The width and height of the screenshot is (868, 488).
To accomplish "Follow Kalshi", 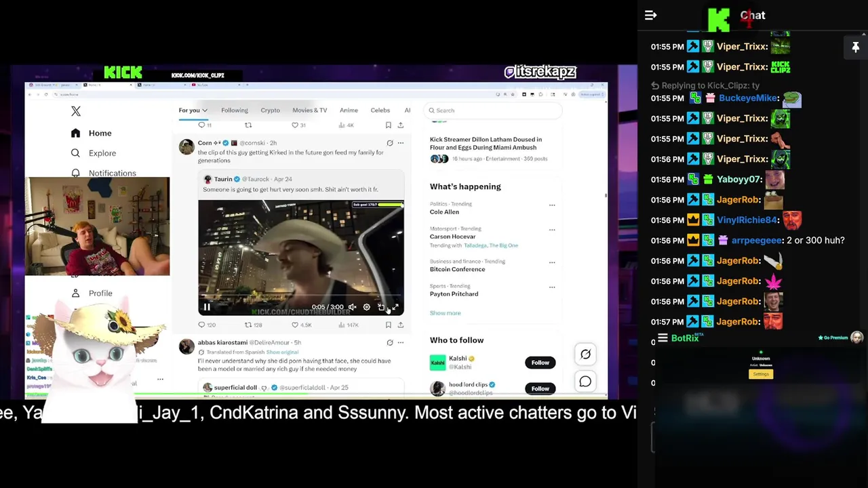I will point(540,363).
